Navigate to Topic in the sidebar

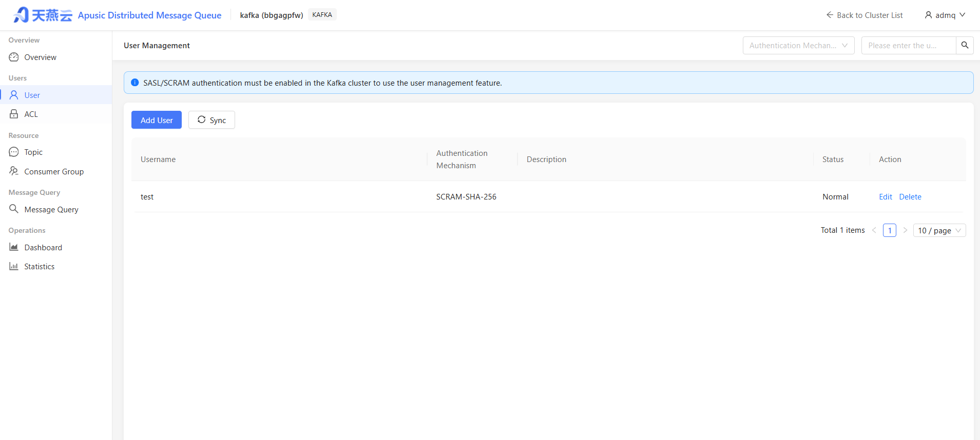56,152
